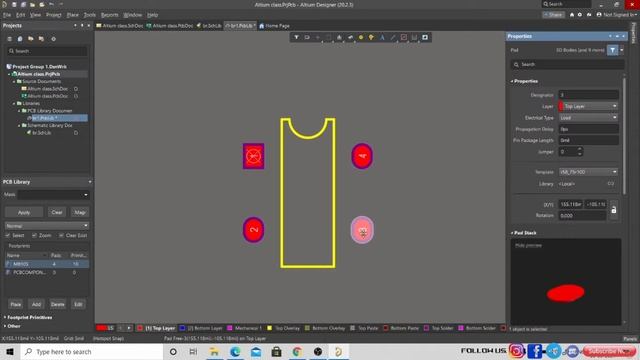Toggle the Select checkbox in PCB Library

click(7, 235)
